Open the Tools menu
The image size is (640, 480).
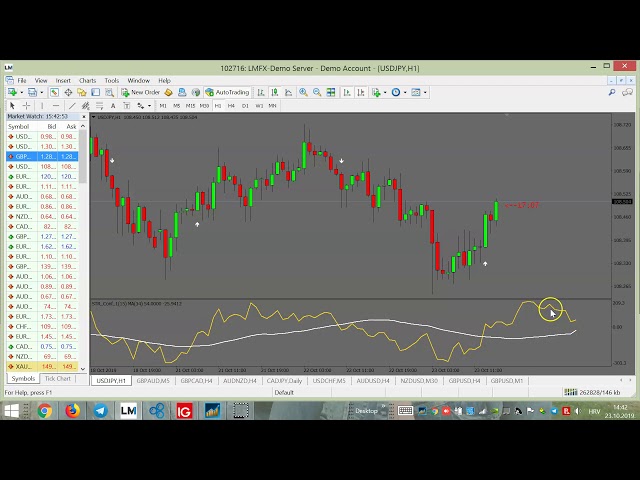click(x=112, y=80)
